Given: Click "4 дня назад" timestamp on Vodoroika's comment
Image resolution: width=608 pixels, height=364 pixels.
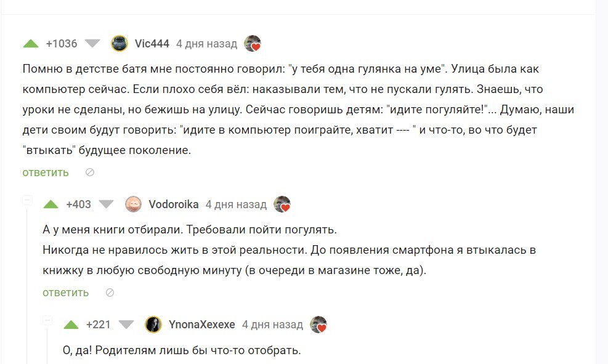Looking at the screenshot, I should pos(236,204).
